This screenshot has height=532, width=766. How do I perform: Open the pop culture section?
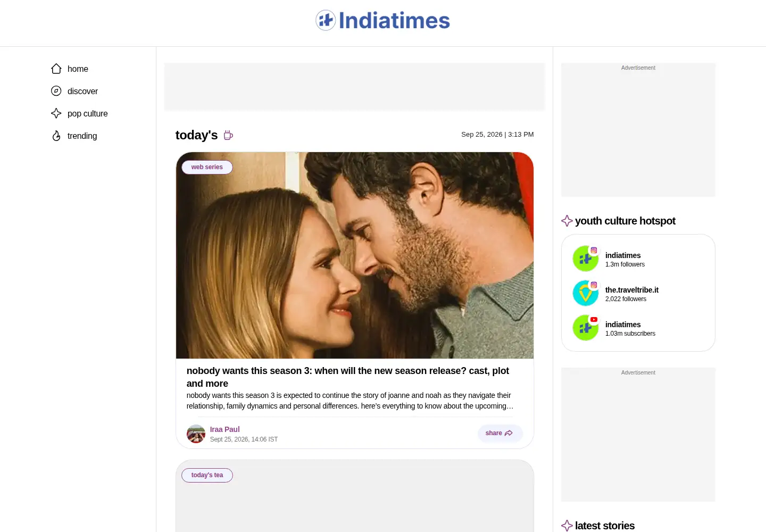pyautogui.click(x=87, y=114)
